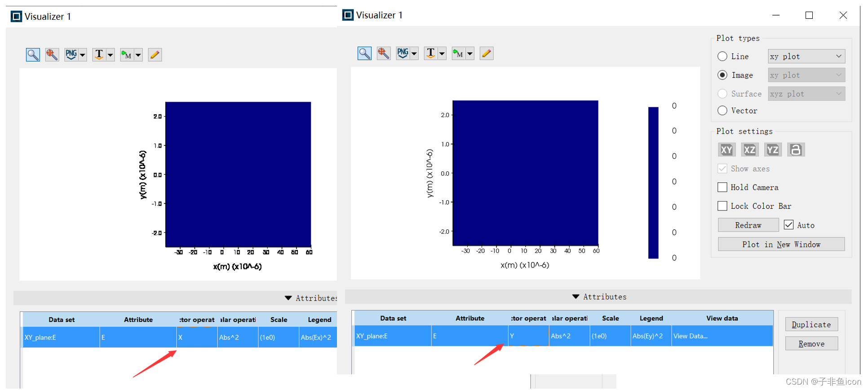Enable Lock Color Bar checkbox
Viewport: 868px width, 390px height.
722,206
